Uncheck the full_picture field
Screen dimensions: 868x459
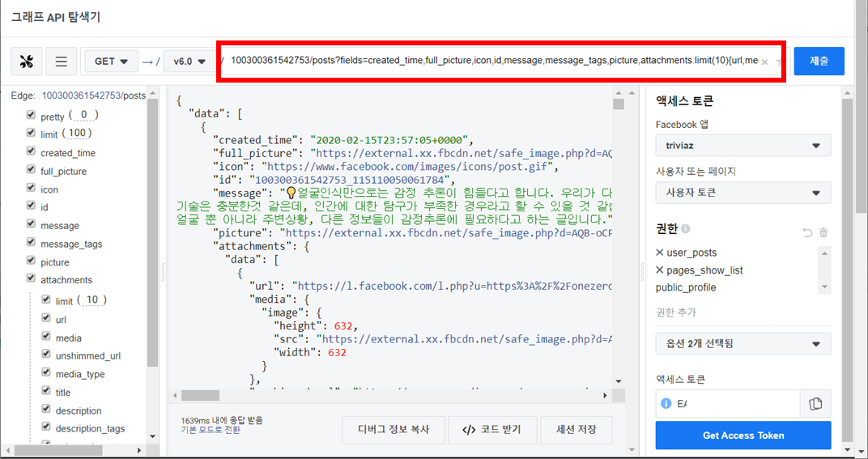point(31,169)
